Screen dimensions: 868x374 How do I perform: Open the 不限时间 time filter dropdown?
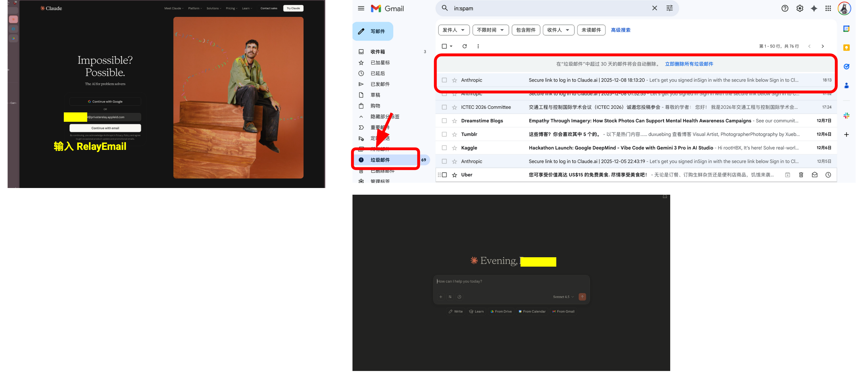click(x=490, y=30)
